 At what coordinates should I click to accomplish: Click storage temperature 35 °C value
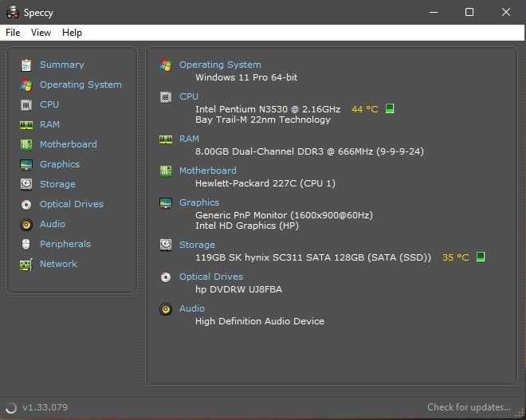456,257
